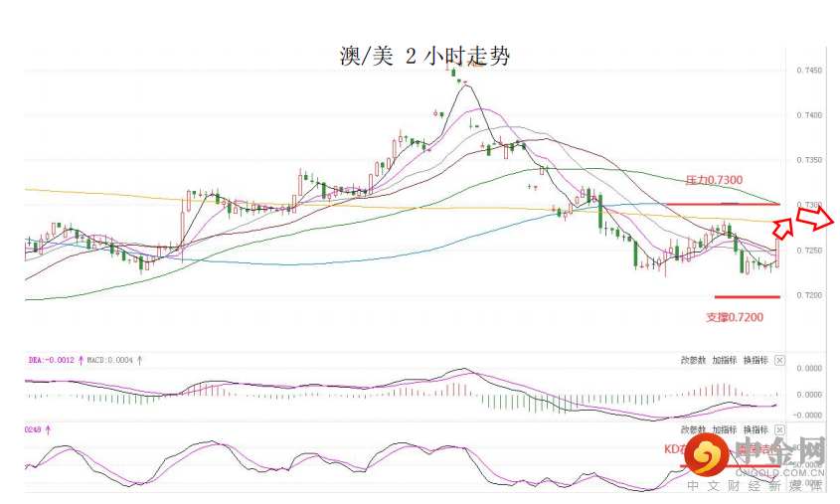The image size is (840, 504).
Task: Open 换指标 in the KD panel
Action: pyautogui.click(x=755, y=428)
